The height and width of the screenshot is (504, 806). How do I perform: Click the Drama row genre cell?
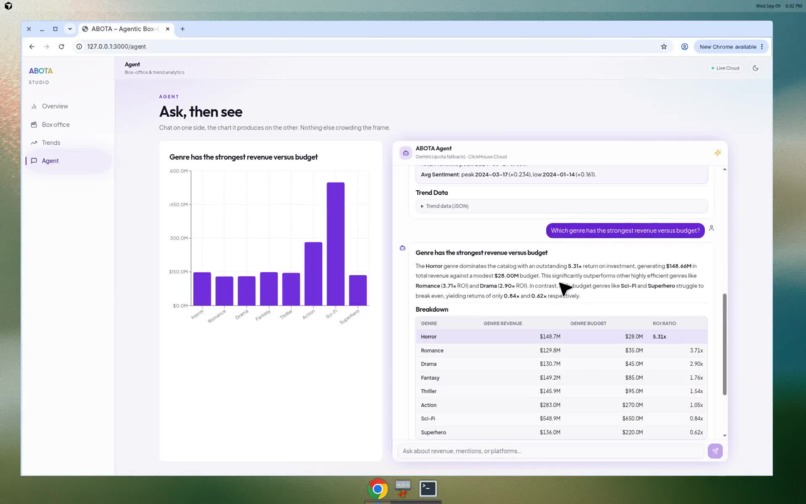coord(429,364)
